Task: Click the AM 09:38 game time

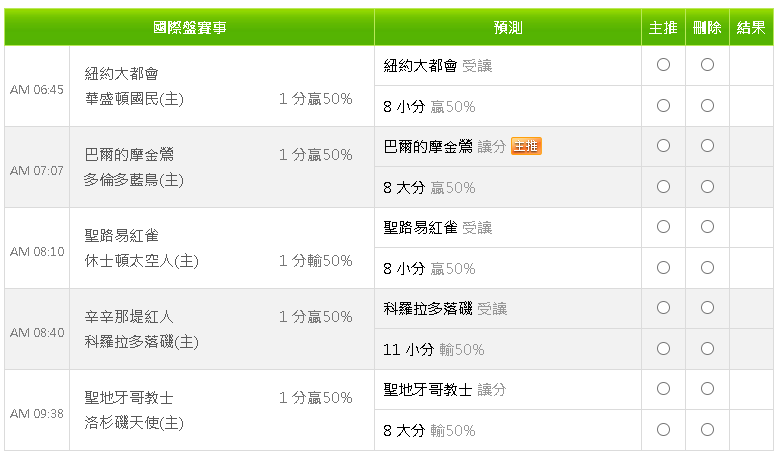Action: tap(37, 413)
